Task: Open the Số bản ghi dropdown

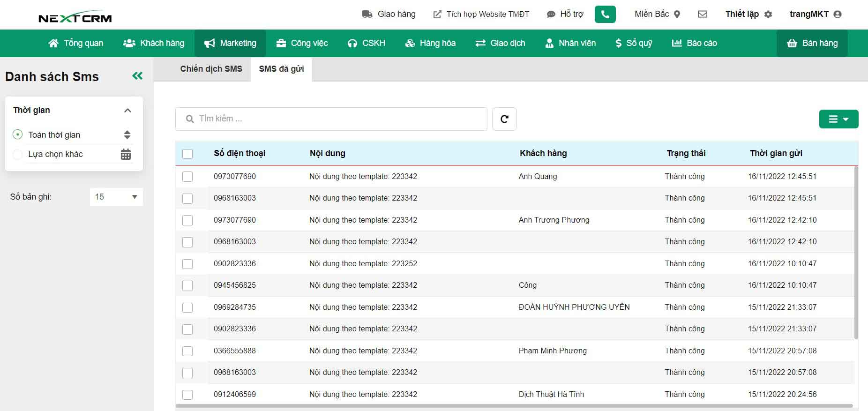Action: (x=116, y=197)
